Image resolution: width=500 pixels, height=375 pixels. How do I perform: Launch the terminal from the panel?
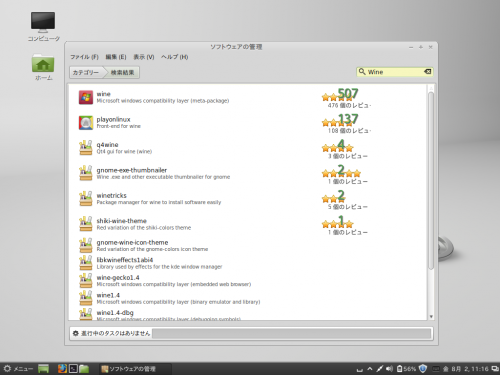[x=73, y=369]
